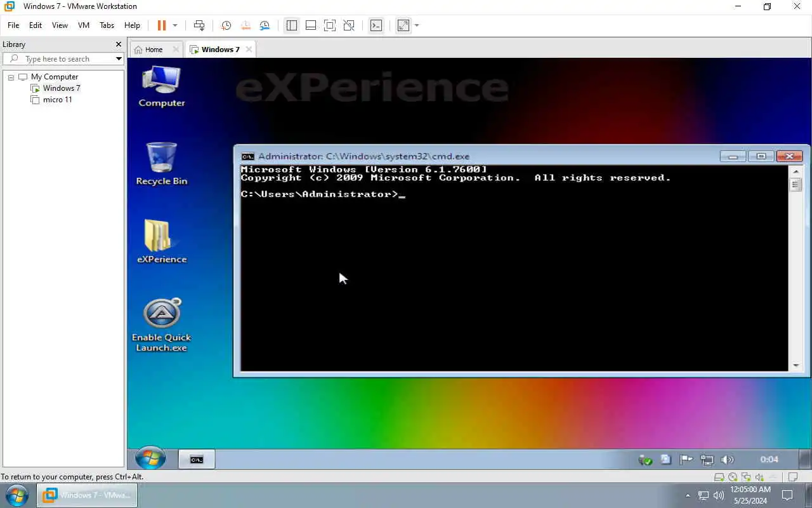The width and height of the screenshot is (812, 508).
Task: Pause the virtual machine with the toolbar pause button
Action: point(162,25)
